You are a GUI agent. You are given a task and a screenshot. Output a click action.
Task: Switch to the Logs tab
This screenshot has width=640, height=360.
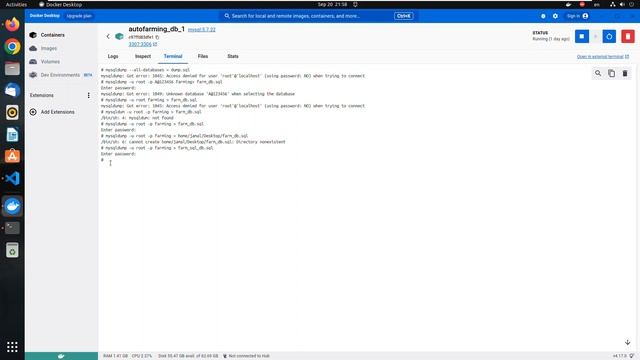[113, 56]
